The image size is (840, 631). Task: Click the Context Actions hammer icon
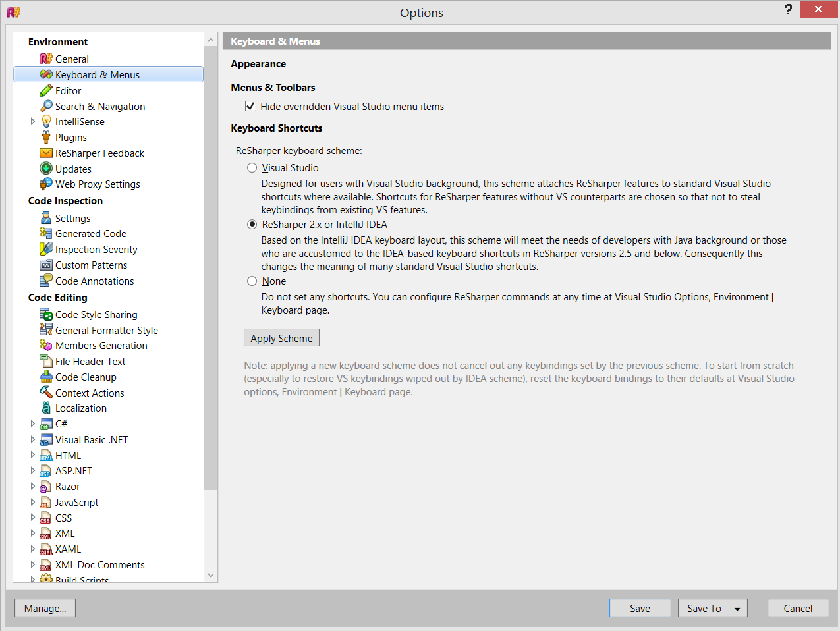(46, 393)
